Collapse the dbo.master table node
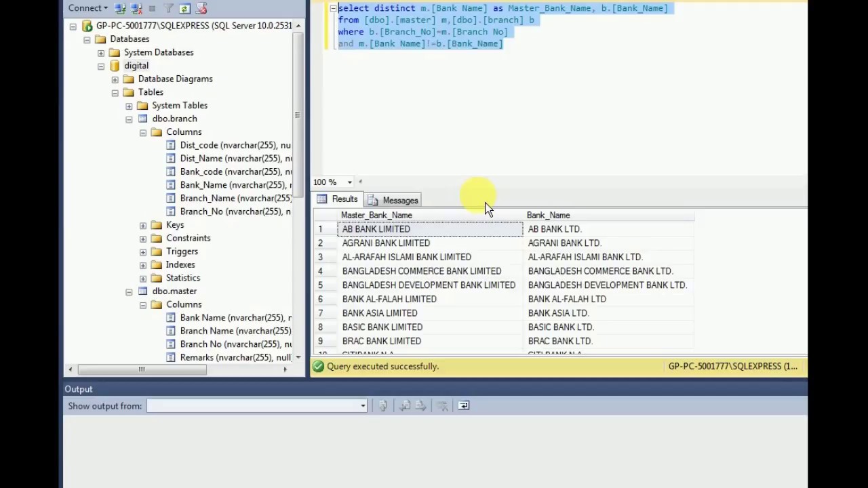The height and width of the screenshot is (488, 868). click(129, 291)
